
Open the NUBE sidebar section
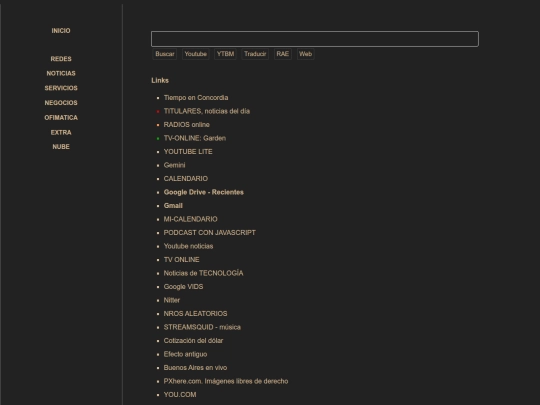tap(61, 147)
